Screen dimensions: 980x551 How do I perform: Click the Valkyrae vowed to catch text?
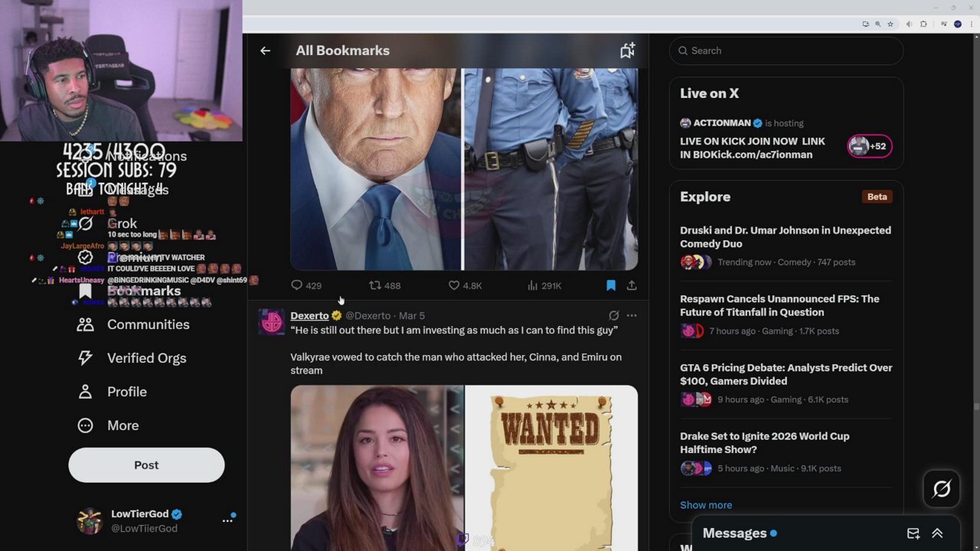456,364
